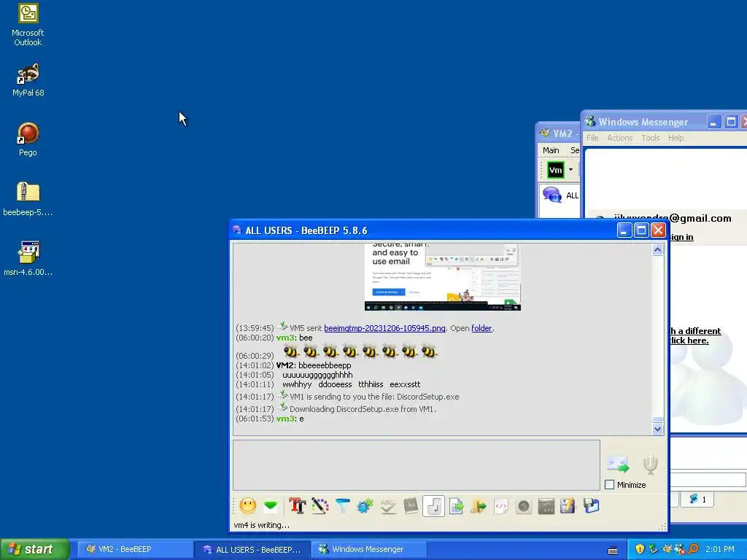
Task: Open Tools menu in Windows Messenger
Action: [650, 138]
